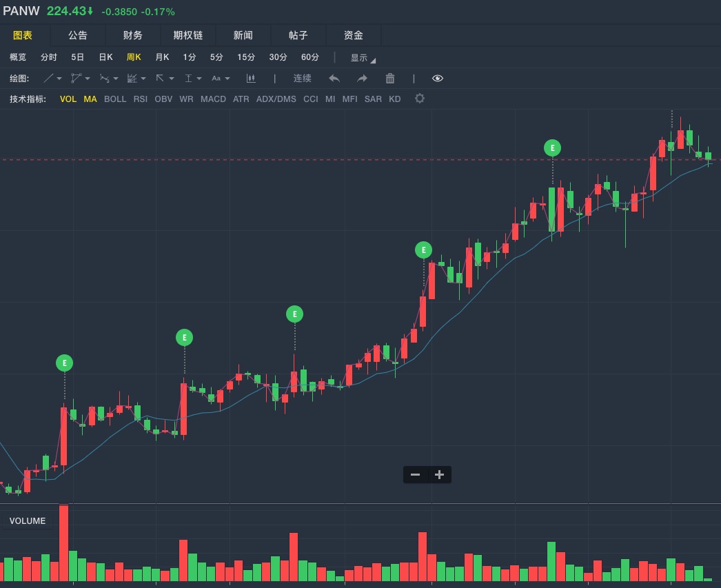The height and width of the screenshot is (588, 721).
Task: Zoom in chart with plus button
Action: click(x=439, y=474)
